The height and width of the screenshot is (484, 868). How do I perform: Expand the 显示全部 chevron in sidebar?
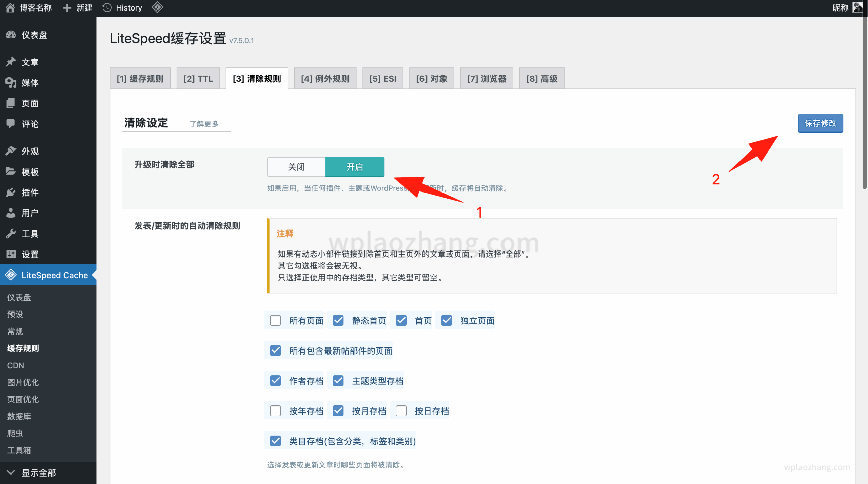[x=11, y=472]
